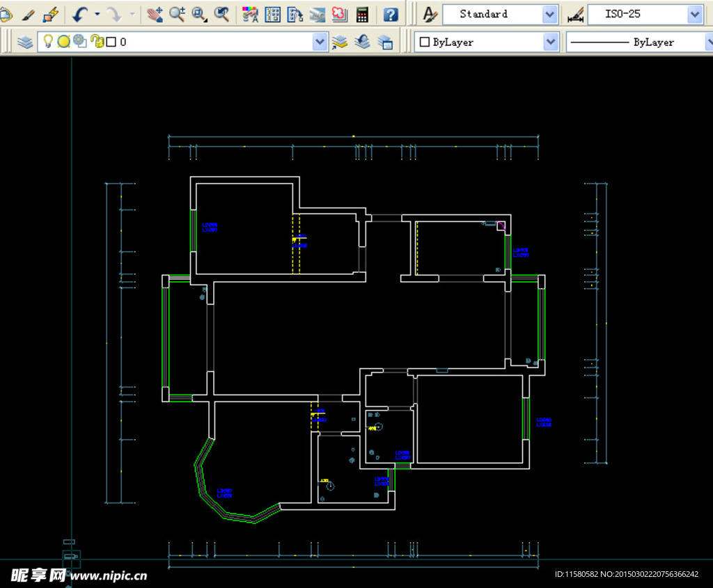713x588 pixels.
Task: Expand the layer list dropdown arrow
Action: (320, 42)
